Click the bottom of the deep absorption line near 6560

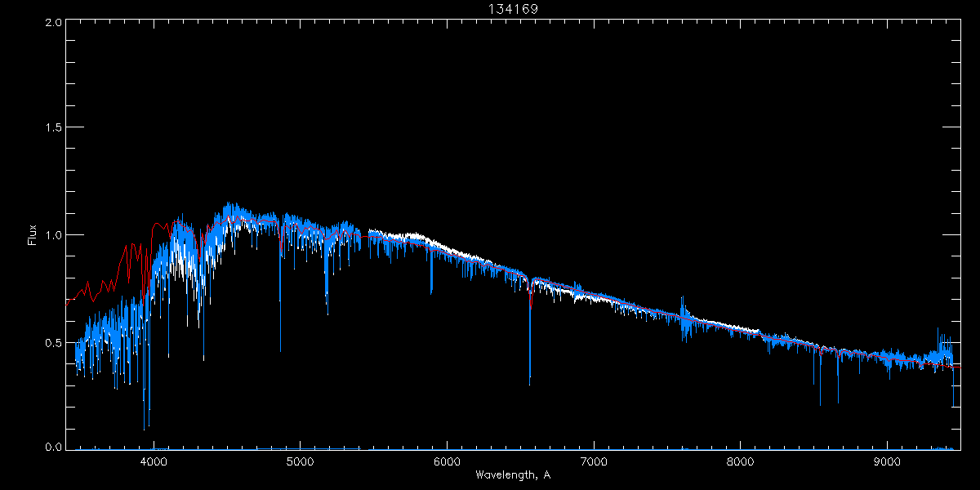[x=530, y=382]
